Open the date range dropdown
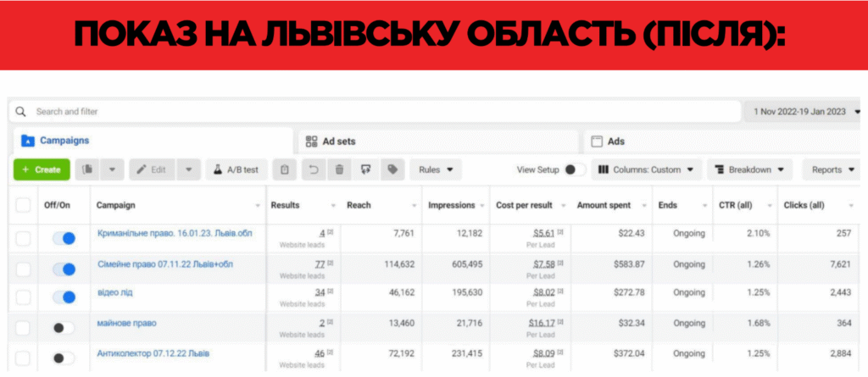 [804, 112]
